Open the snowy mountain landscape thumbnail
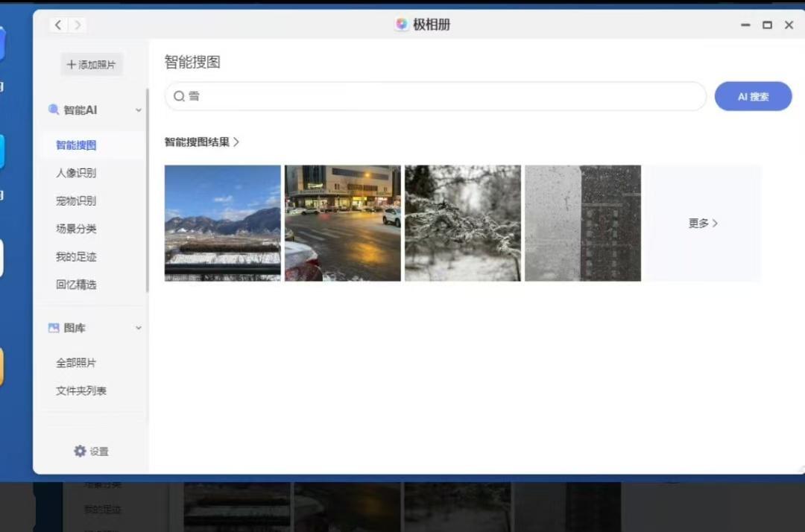The width and height of the screenshot is (805, 532). coord(223,224)
